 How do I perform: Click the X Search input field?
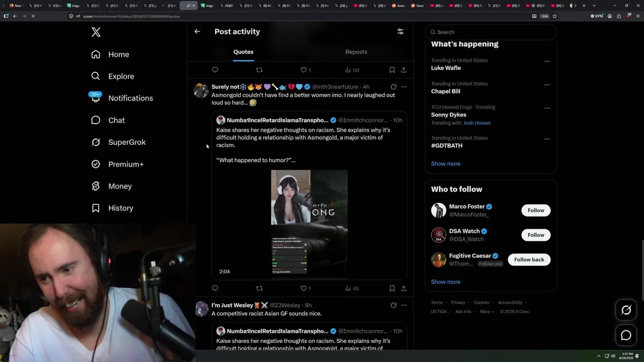tap(491, 32)
